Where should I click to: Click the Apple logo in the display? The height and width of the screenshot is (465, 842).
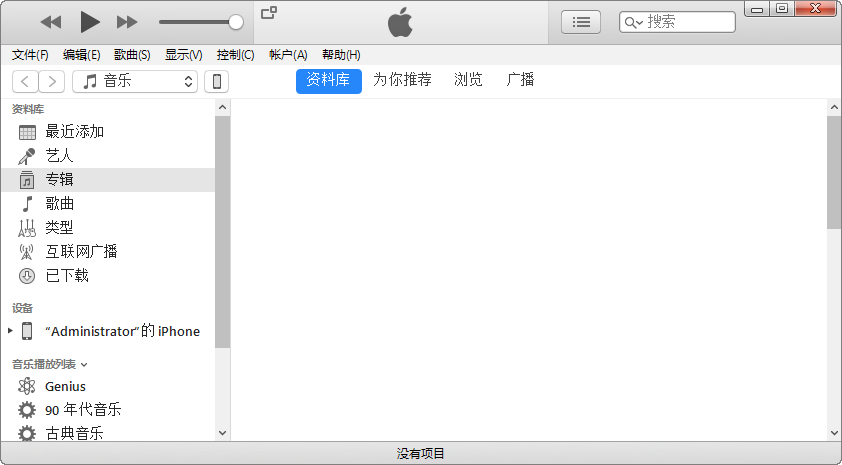pyautogui.click(x=401, y=23)
